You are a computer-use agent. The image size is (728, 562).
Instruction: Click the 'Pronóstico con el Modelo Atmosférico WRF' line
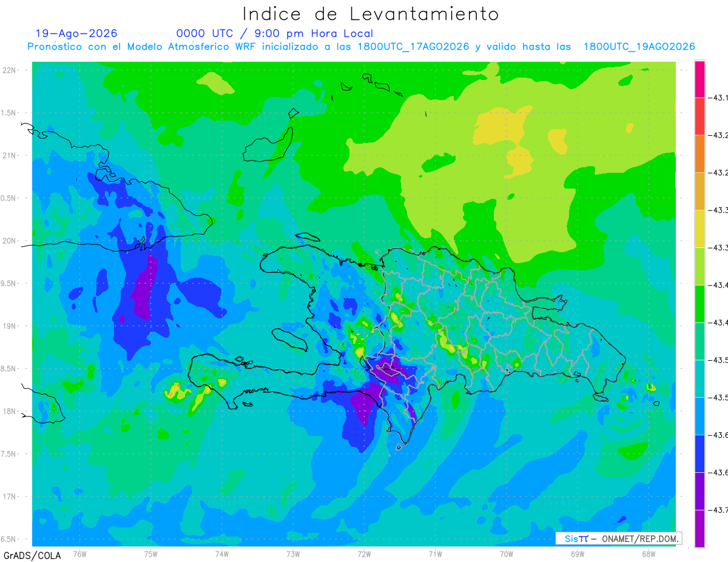(361, 47)
